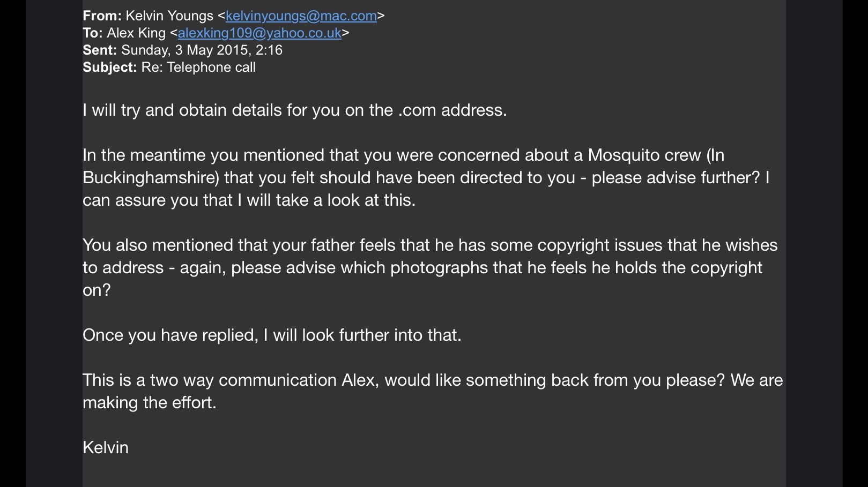The height and width of the screenshot is (487, 868).
Task: Click the 'To:' header label
Action: (93, 33)
